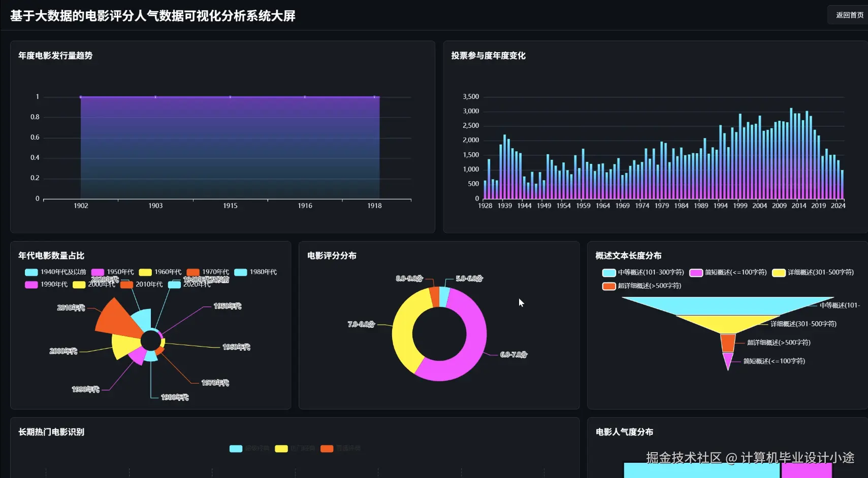The width and height of the screenshot is (868, 478).
Task: Click the 6.0-7.0分 label on donut chart
Action: click(513, 355)
